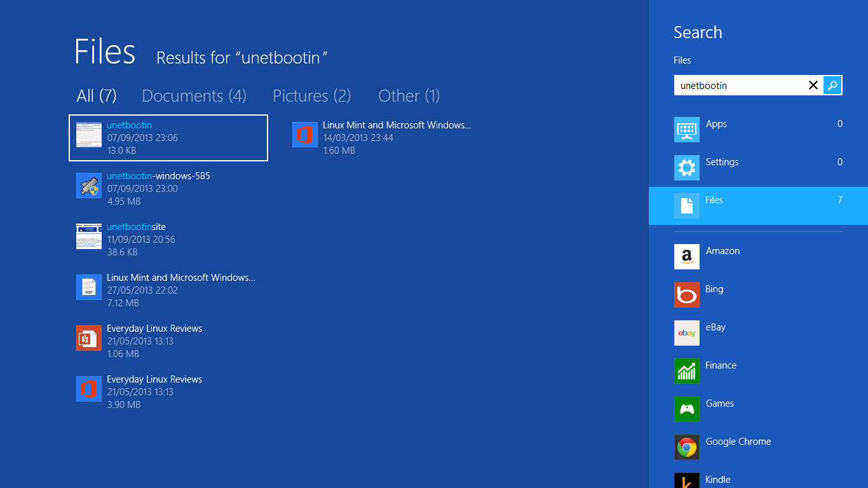
Task: Click the 4.95 MB file size
Action: point(124,201)
